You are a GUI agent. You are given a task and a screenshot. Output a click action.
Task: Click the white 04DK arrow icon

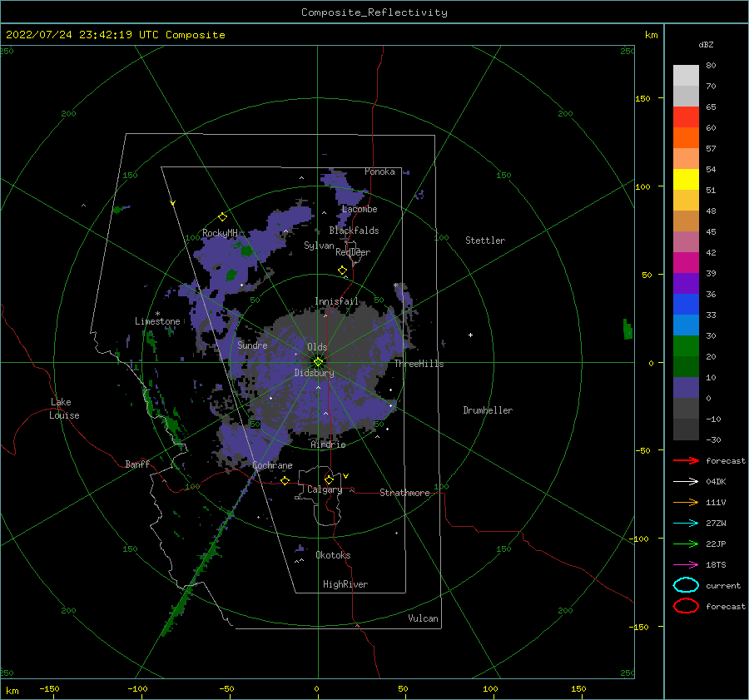[x=686, y=482]
